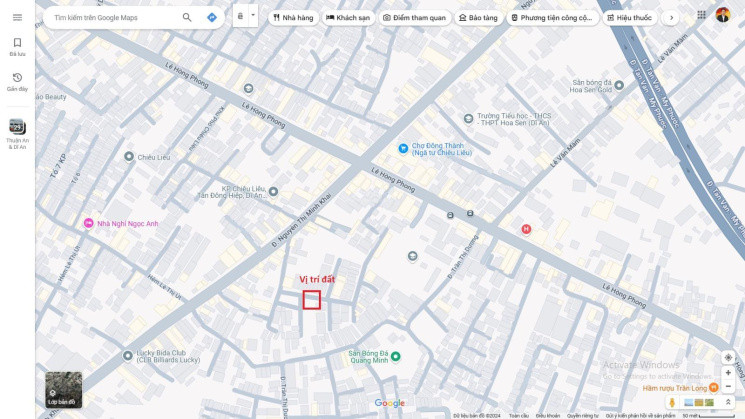Toggle the Lớp bản đồ satellite layer thumbnail
The height and width of the screenshot is (419, 745).
(x=64, y=390)
